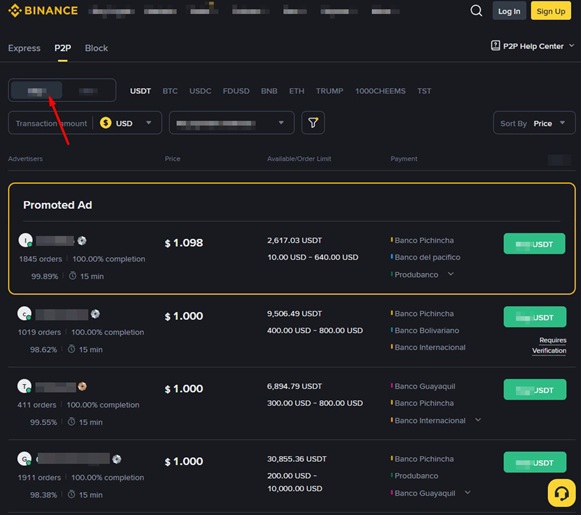Click the 2,617.03 USDT available amount
The image size is (581, 515).
click(295, 240)
